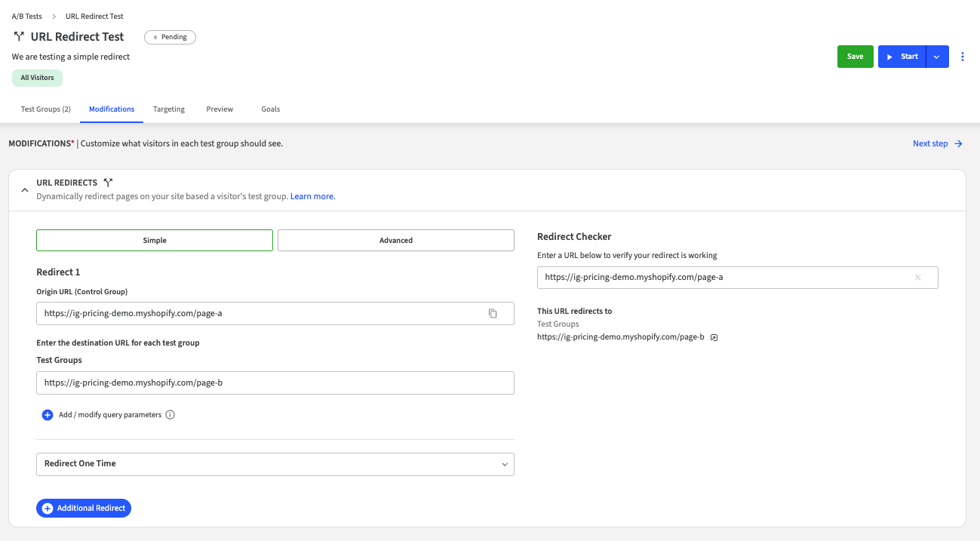Follow the Learn more link
The image size is (980, 541).
[312, 196]
